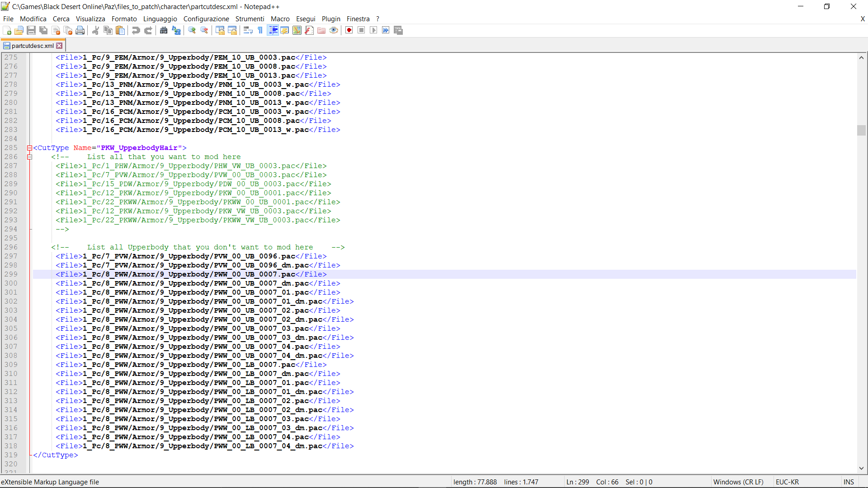Viewport: 868px width, 488px height.
Task: Click the Undo arrow icon
Action: [x=136, y=30]
